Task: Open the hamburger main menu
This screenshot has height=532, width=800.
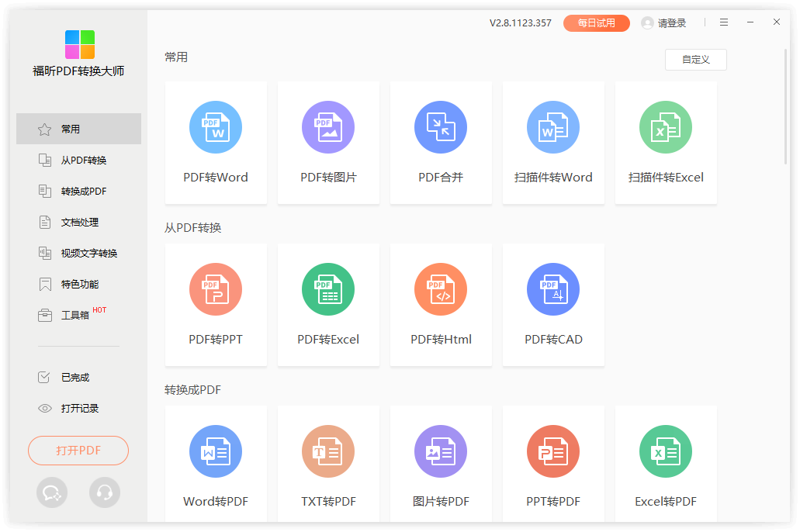Action: coord(724,22)
